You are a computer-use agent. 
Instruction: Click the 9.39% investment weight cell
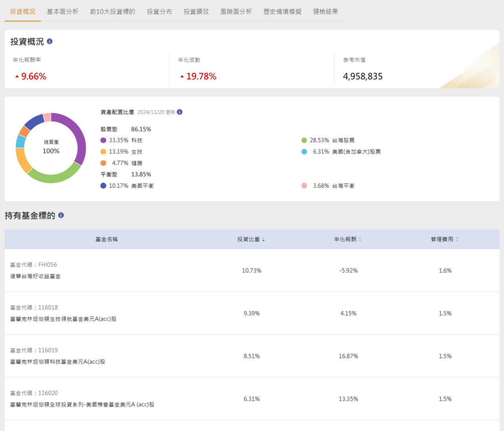coord(251,313)
